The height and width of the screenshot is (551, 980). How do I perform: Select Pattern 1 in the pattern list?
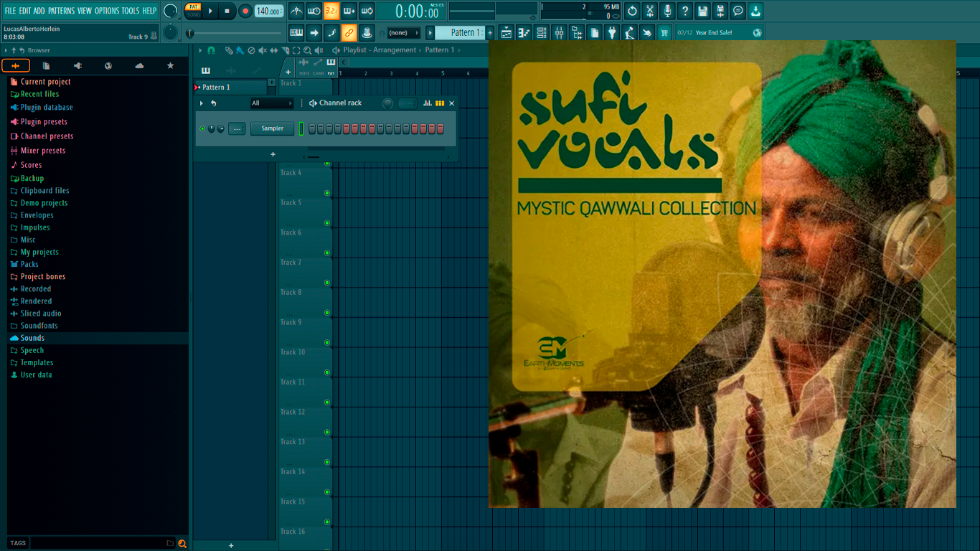point(230,88)
